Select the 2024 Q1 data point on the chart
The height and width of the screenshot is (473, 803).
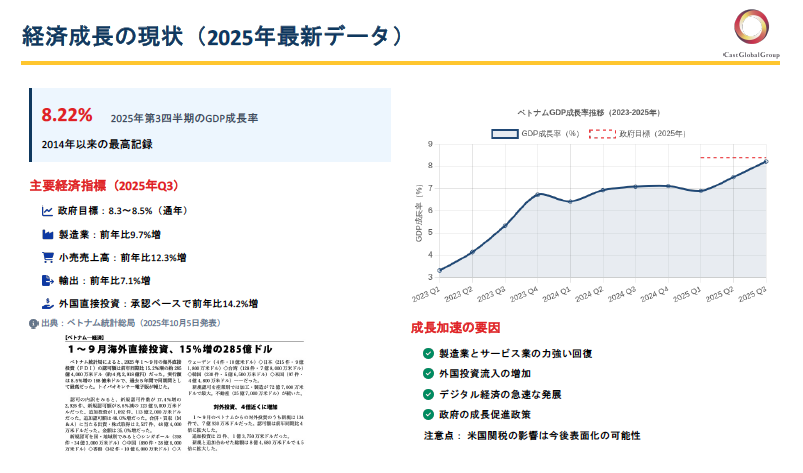coord(570,202)
